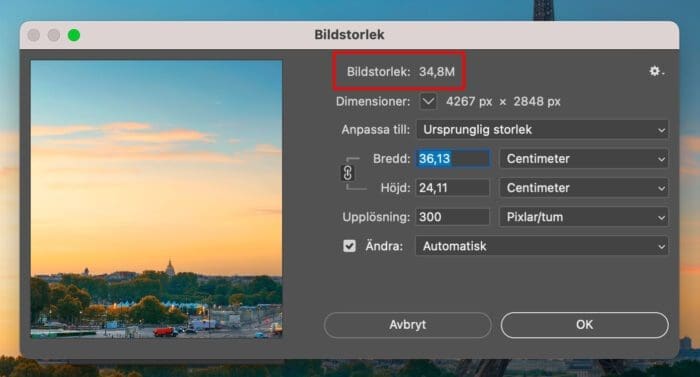Cancel with the Avbryt button
Screen dimensions: 700x377
(x=408, y=325)
